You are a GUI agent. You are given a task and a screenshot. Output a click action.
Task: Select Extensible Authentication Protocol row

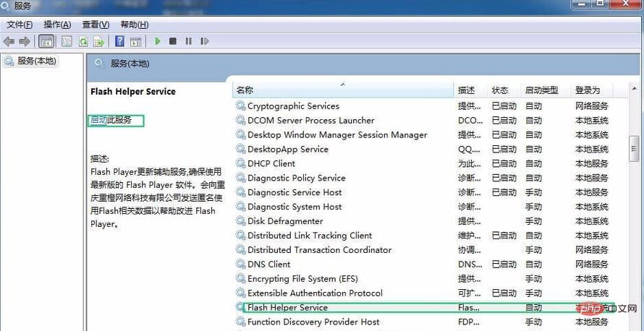[x=423, y=293]
